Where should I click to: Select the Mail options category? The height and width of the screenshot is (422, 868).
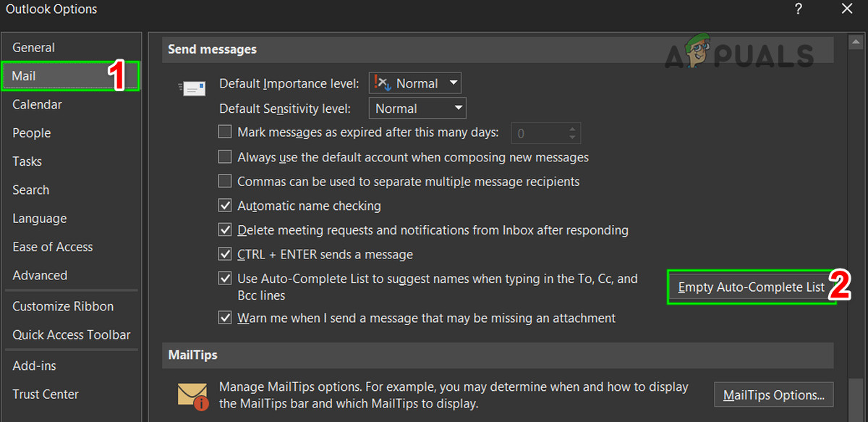click(x=25, y=76)
